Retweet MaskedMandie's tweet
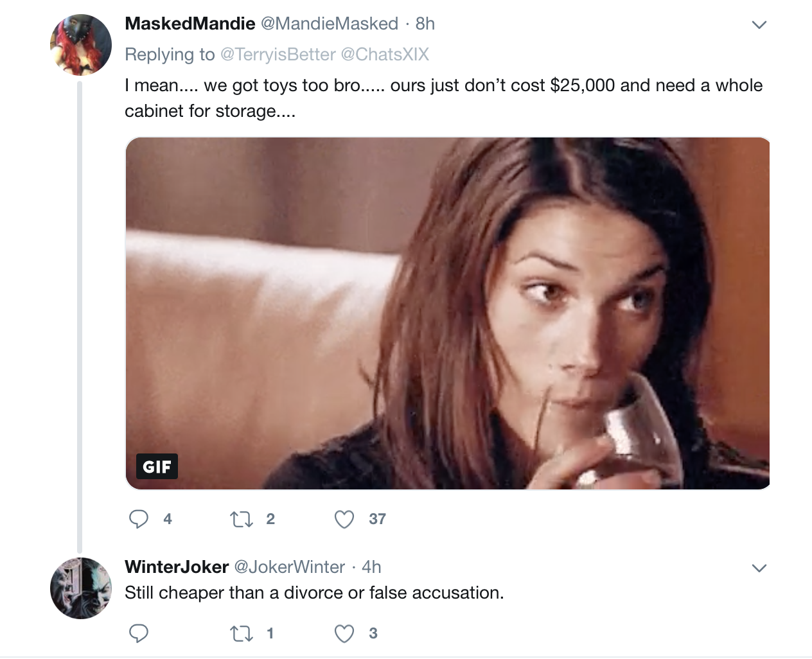The image size is (812, 659). (x=242, y=519)
